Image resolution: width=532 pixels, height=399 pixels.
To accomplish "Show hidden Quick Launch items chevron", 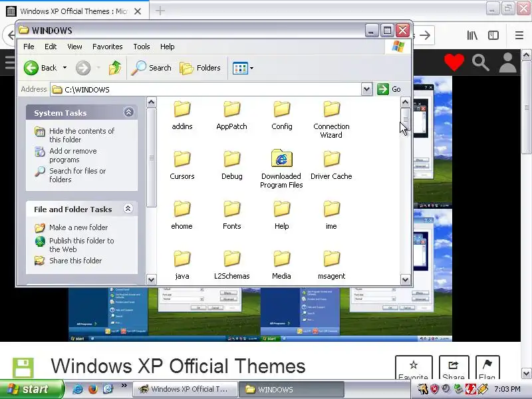I will pyautogui.click(x=124, y=386).
